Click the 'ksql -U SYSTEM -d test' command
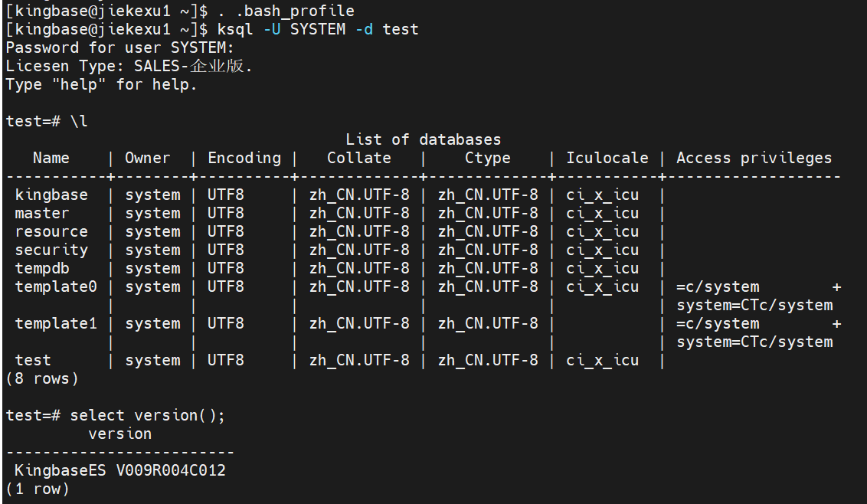 [318, 30]
